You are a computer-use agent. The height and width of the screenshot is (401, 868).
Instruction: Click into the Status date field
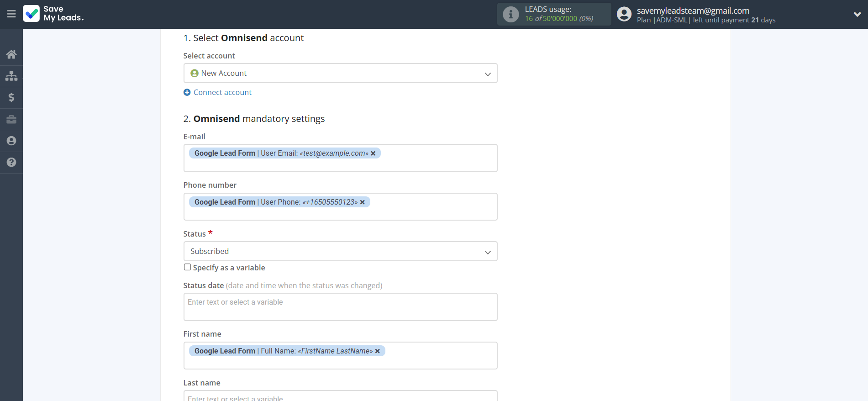[x=340, y=307]
